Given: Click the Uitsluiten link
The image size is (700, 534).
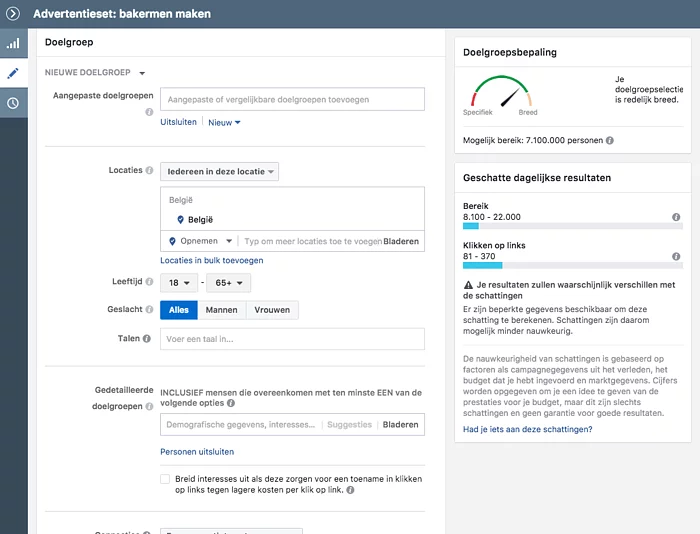Looking at the screenshot, I should point(178,122).
